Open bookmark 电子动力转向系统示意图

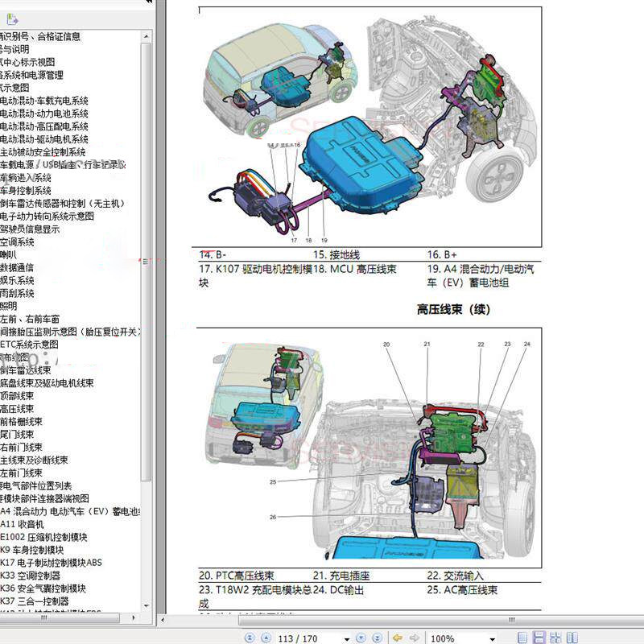pos(47,216)
